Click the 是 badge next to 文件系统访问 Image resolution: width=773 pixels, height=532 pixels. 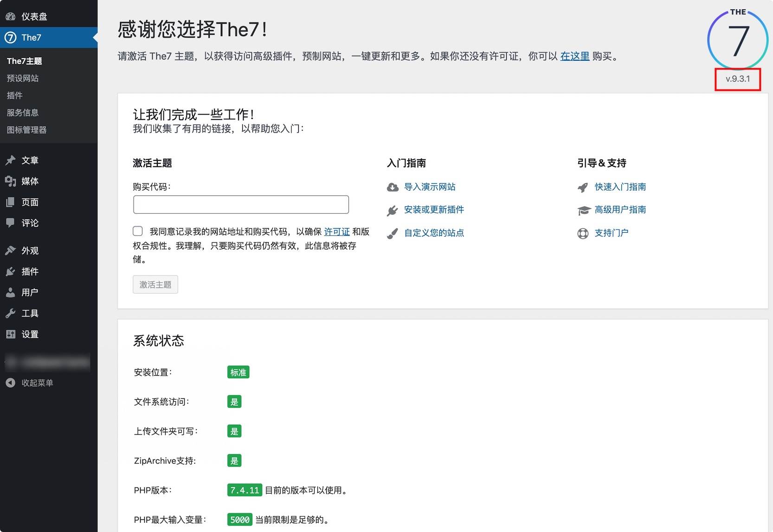pos(234,402)
